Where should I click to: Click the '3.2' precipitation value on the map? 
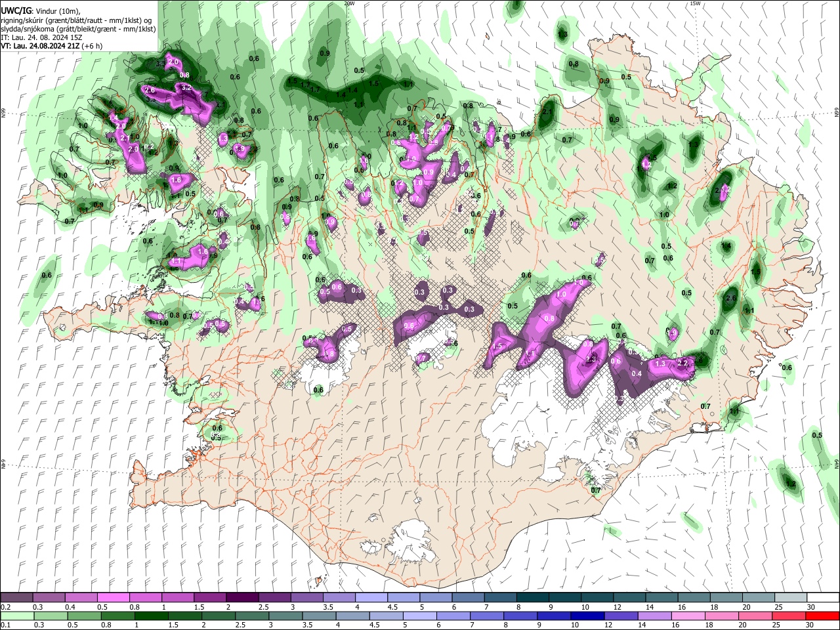(x=186, y=87)
